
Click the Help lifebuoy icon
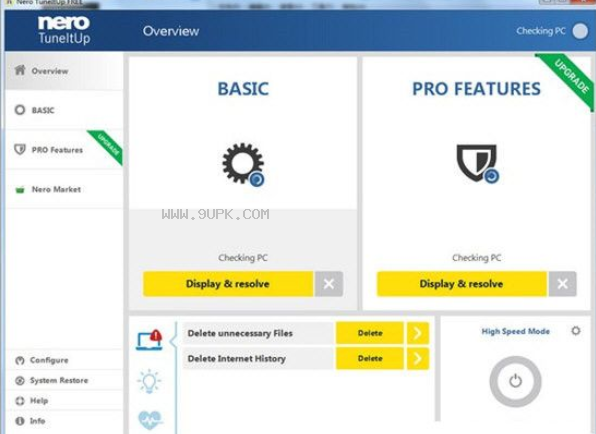tap(20, 401)
